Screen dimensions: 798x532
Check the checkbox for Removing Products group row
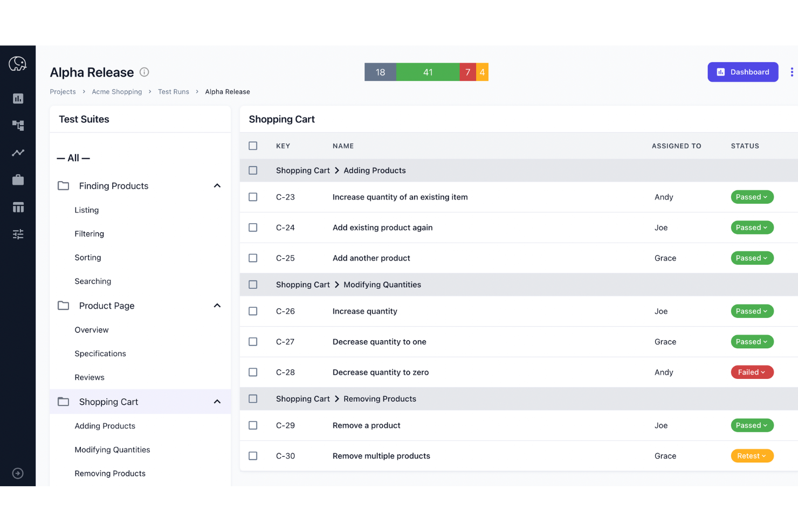click(x=253, y=398)
